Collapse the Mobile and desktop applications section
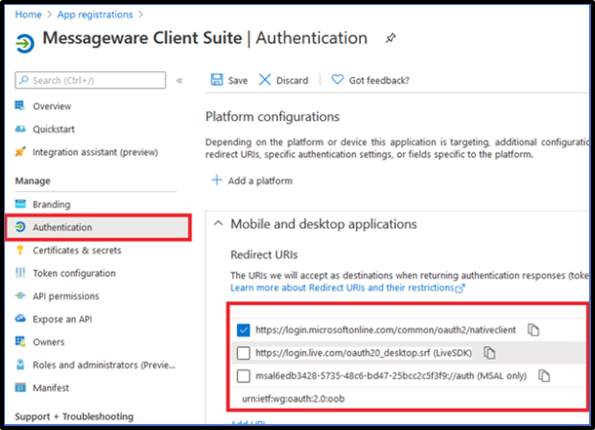595x430 pixels. [218, 224]
